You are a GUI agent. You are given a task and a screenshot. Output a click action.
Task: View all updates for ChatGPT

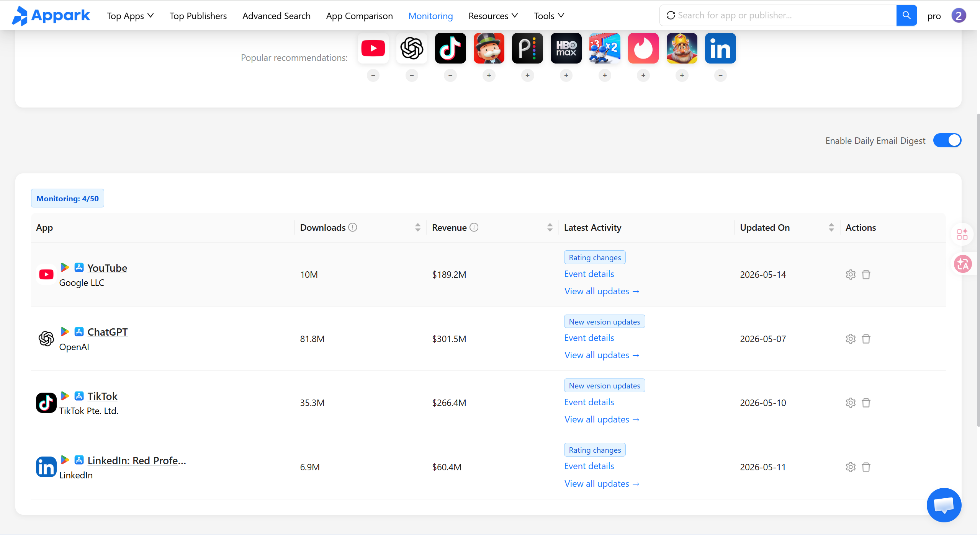pos(602,355)
